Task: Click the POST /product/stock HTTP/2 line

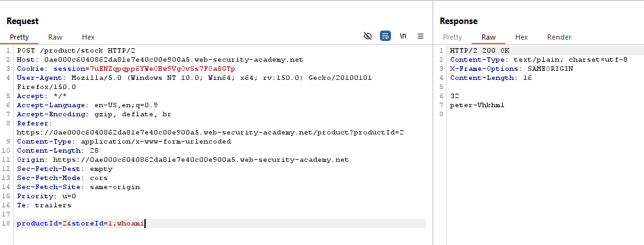Action: pos(76,51)
